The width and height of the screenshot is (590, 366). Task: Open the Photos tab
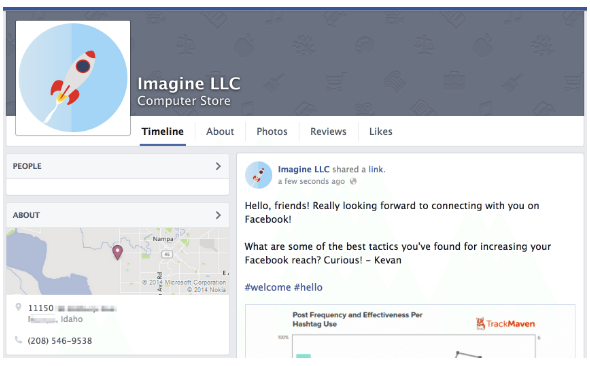pyautogui.click(x=272, y=132)
